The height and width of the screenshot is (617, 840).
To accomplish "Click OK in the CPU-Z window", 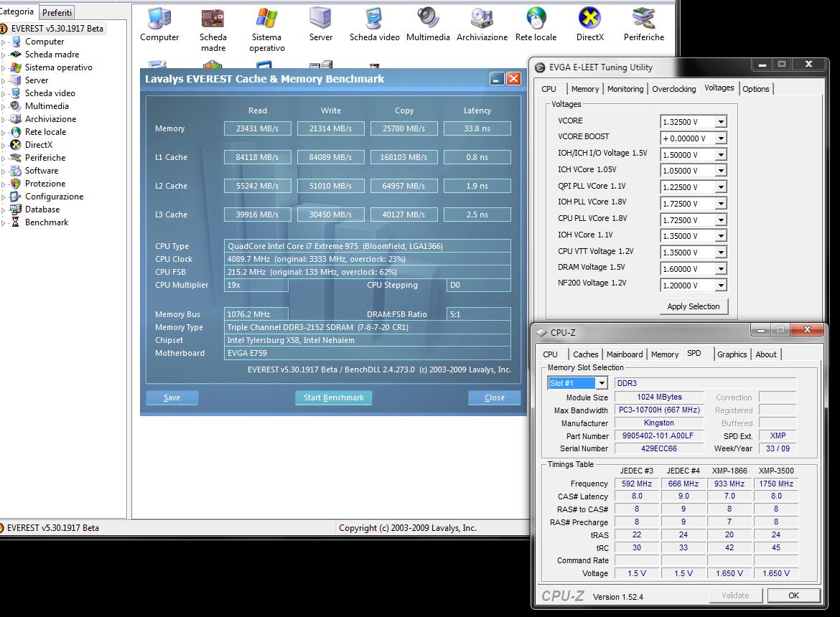I will [793, 595].
